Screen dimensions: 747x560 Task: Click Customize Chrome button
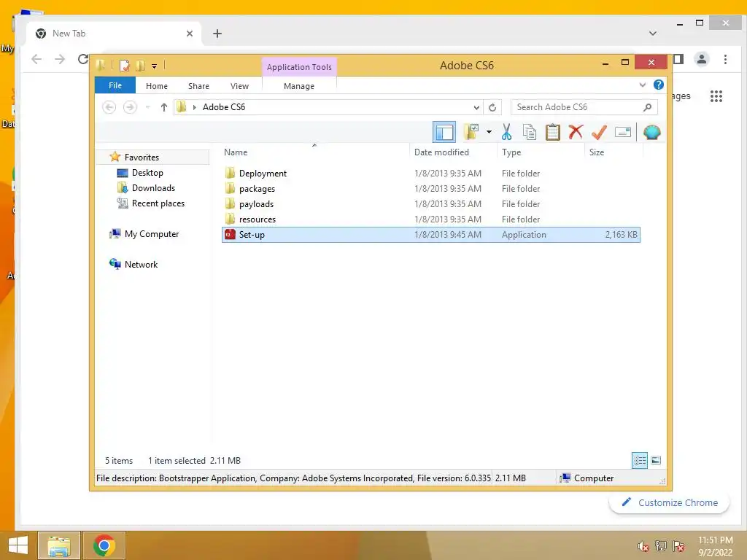[x=670, y=503]
